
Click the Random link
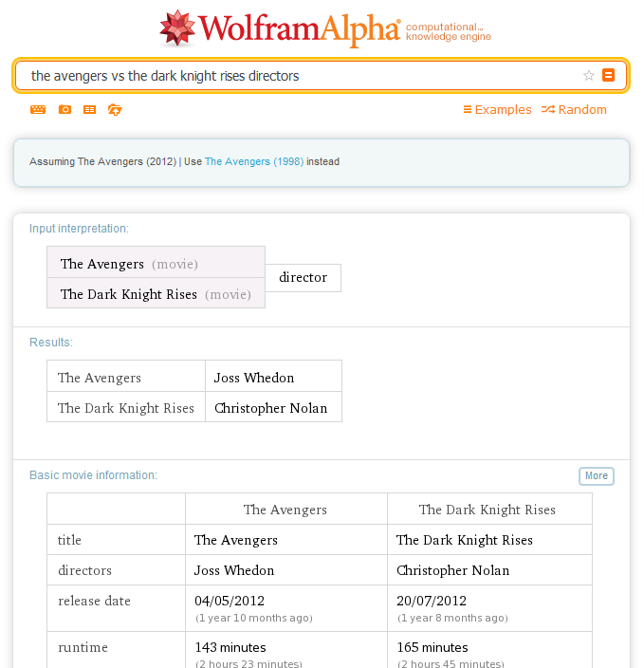click(574, 109)
